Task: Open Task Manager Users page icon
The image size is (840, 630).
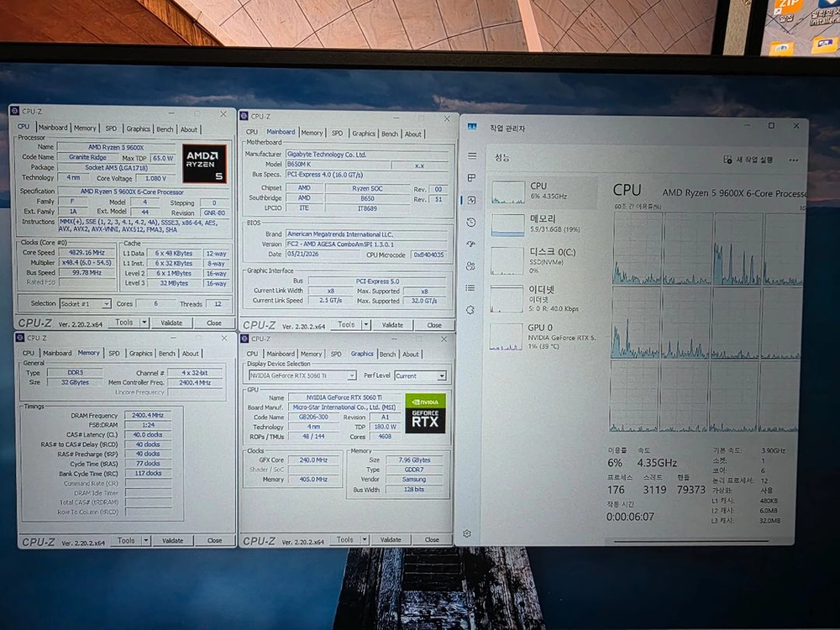Action: click(x=470, y=265)
